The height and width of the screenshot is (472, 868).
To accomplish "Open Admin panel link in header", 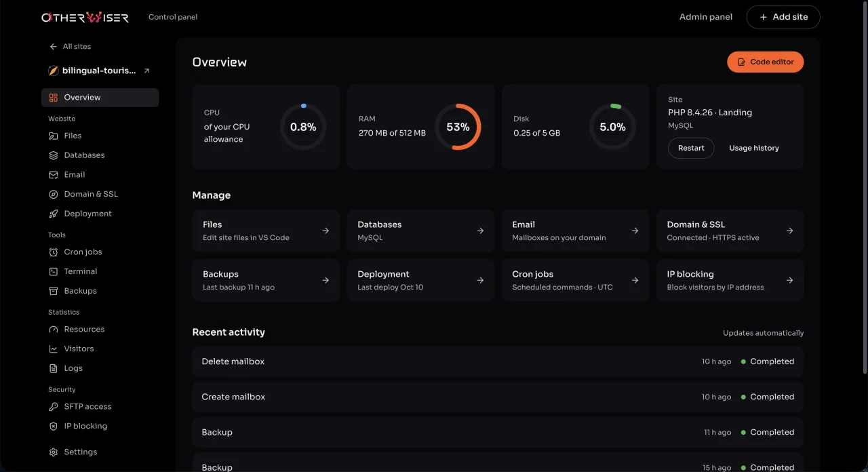I will pyautogui.click(x=705, y=17).
